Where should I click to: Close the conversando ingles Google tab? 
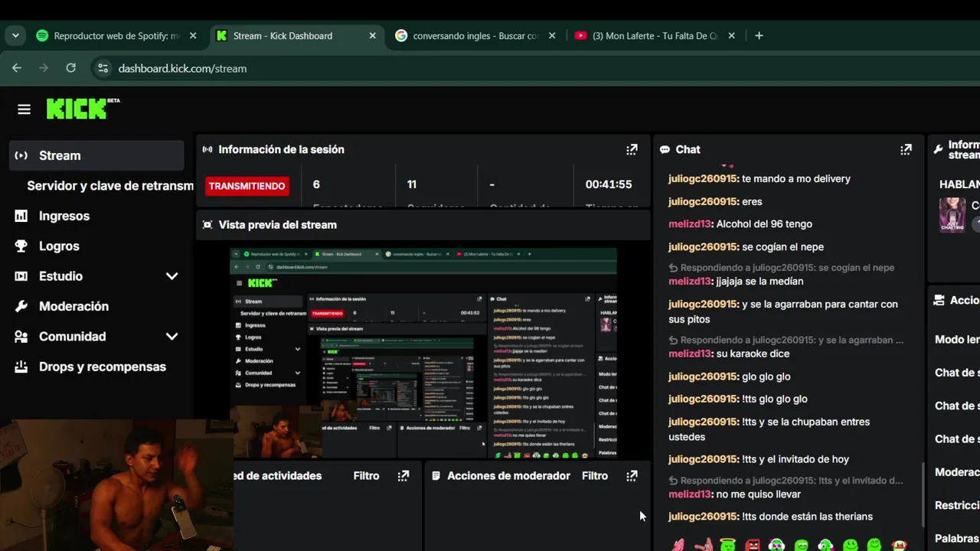(552, 35)
